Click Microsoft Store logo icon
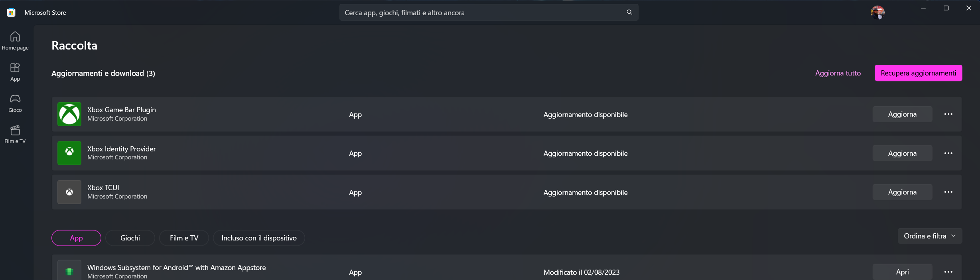980x280 pixels. pos(11,12)
